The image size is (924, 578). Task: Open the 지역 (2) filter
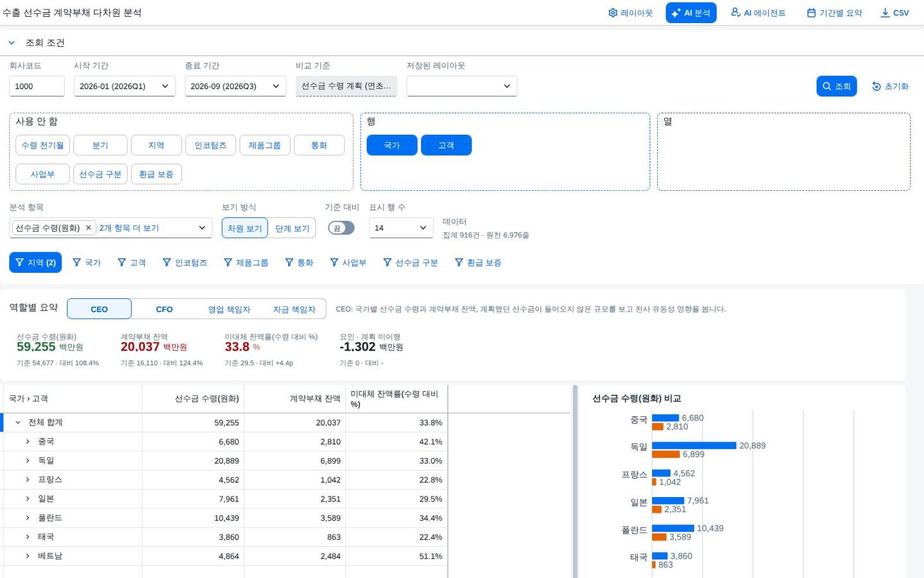point(35,263)
